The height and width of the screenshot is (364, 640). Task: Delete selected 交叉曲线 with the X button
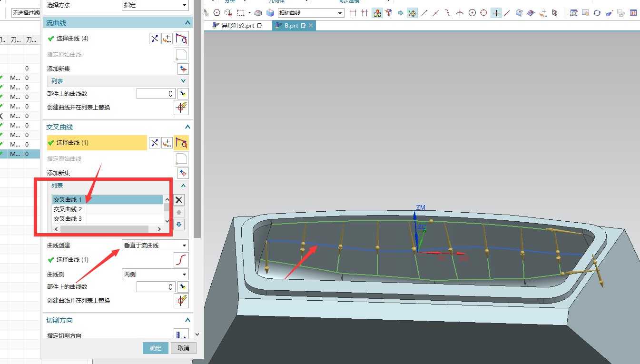(x=179, y=200)
